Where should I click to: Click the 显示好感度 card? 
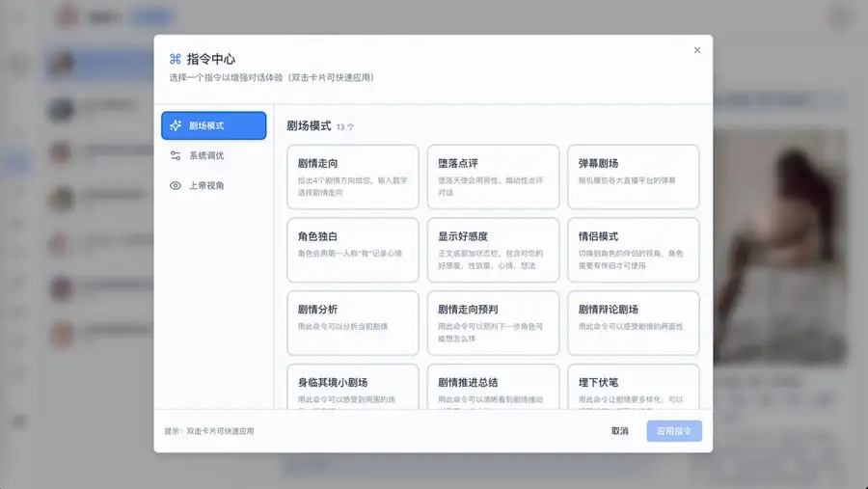click(x=493, y=250)
